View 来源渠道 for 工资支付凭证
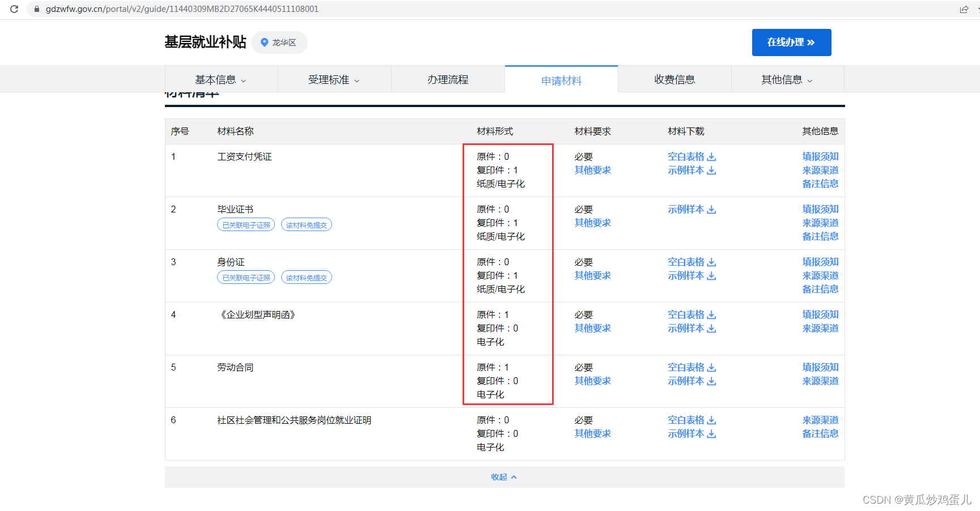980x511 pixels. [x=820, y=170]
